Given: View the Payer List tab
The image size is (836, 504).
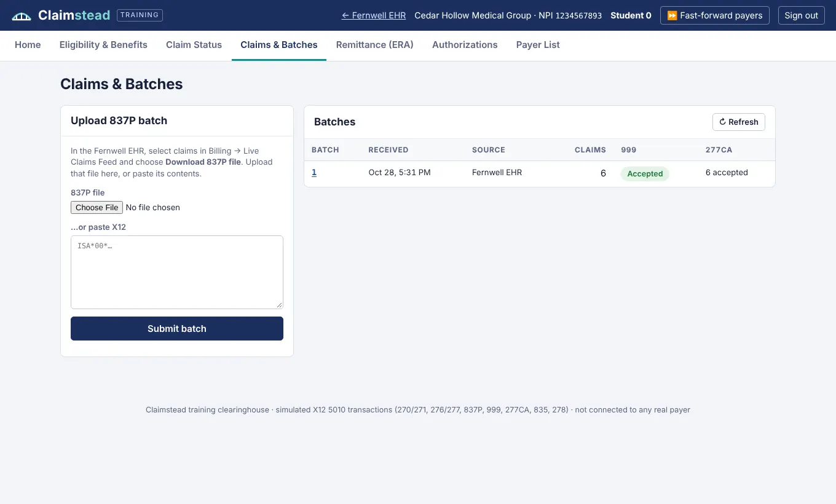Looking at the screenshot, I should 538,45.
